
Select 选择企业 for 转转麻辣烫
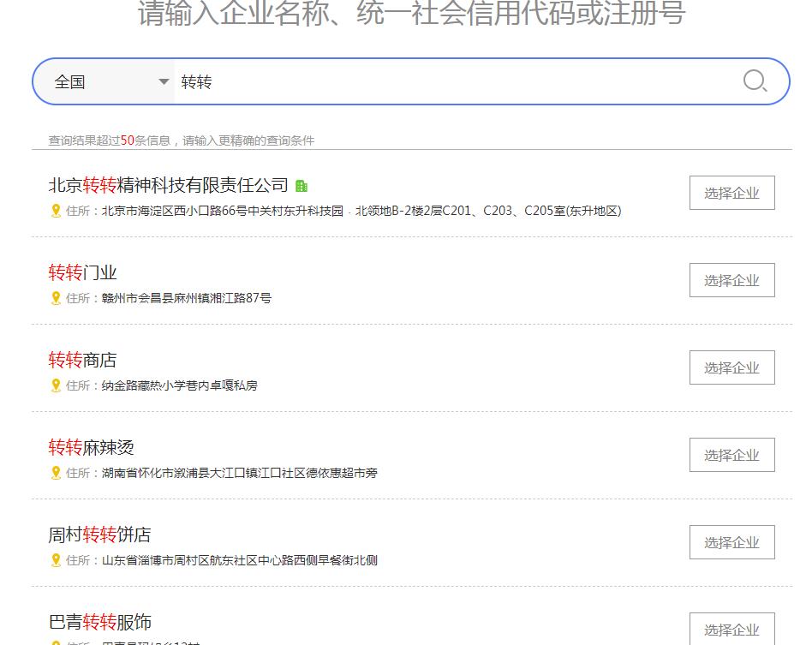click(x=732, y=455)
